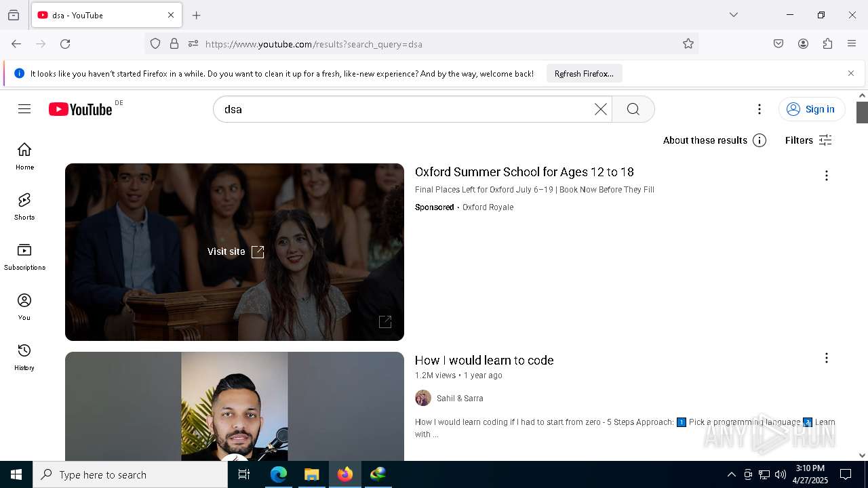Open How I would learn to code thumbnail

tap(235, 406)
